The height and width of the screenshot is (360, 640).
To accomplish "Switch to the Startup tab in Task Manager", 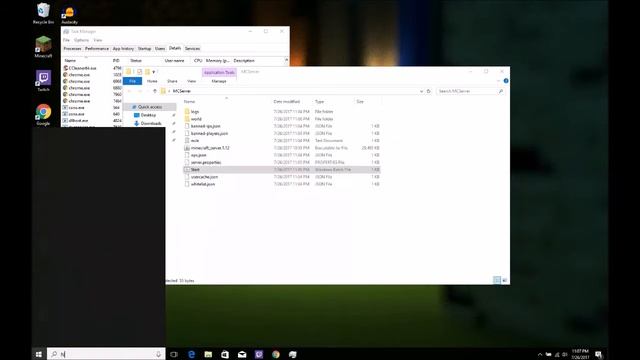I will (x=144, y=49).
